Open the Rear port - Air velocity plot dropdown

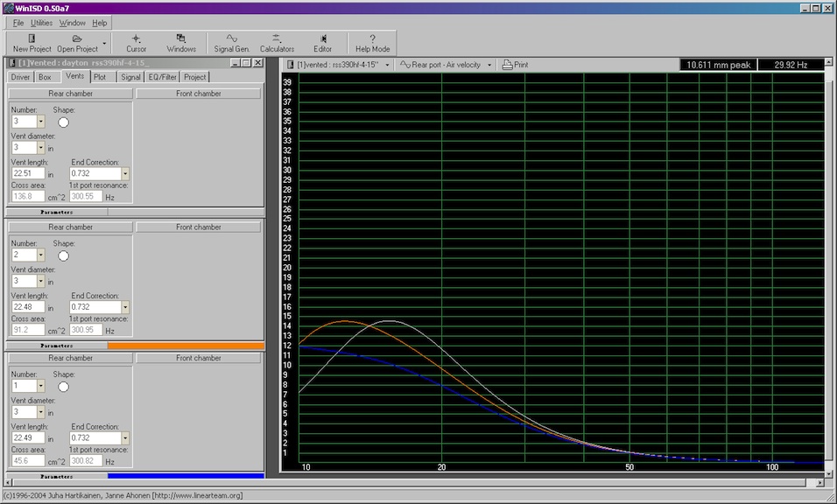coord(489,65)
